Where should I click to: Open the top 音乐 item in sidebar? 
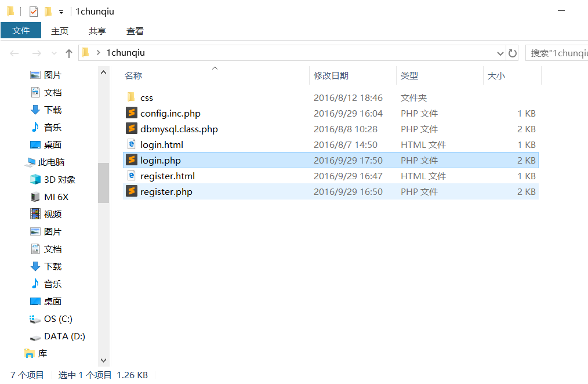(x=46, y=127)
